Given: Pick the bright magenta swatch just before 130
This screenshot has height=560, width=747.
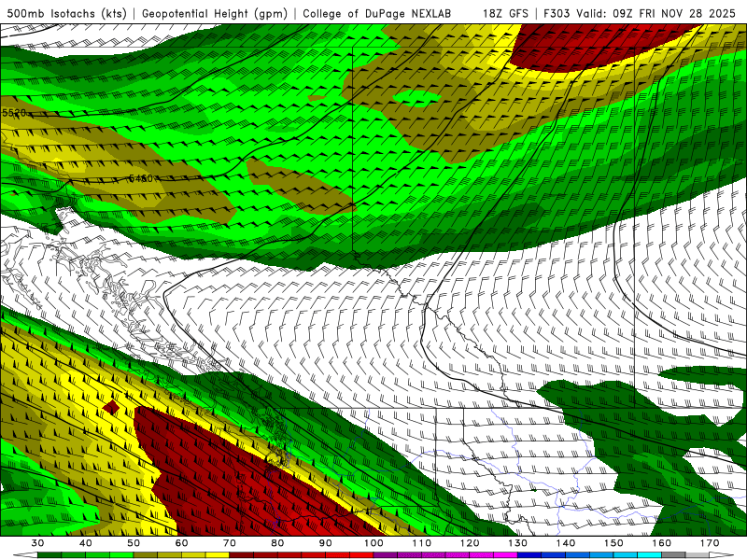Looking at the screenshot, I should 505,554.
